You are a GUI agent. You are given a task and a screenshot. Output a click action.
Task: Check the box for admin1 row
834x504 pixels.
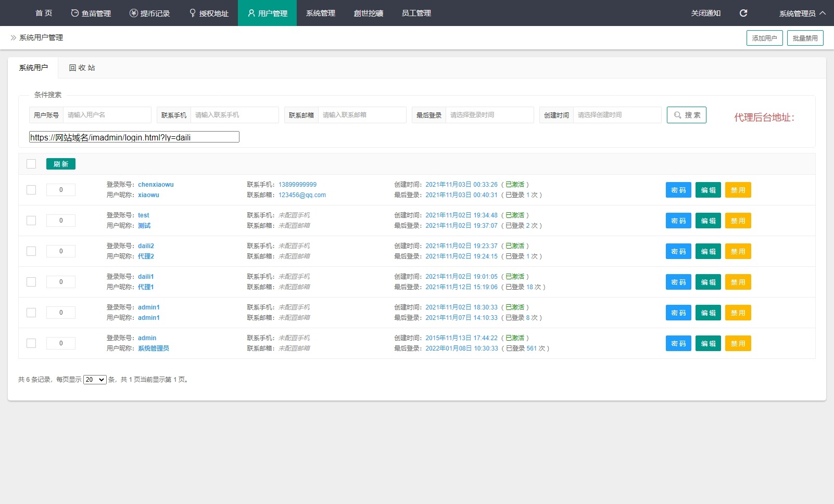(x=31, y=313)
